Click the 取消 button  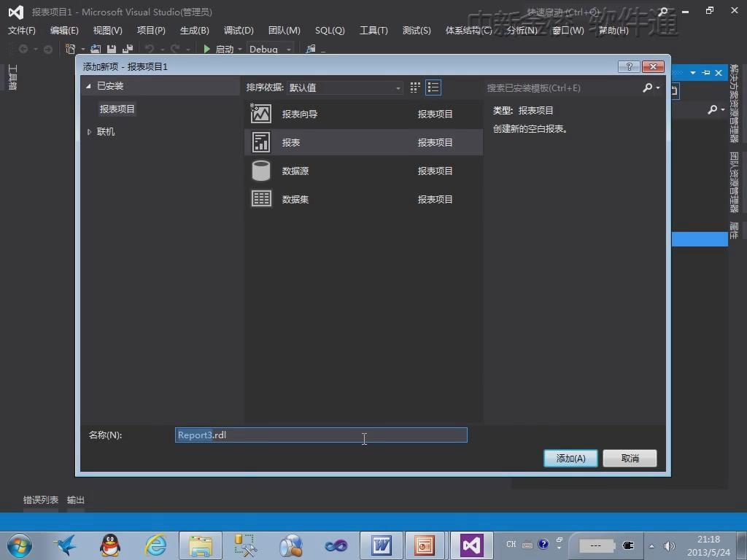630,458
